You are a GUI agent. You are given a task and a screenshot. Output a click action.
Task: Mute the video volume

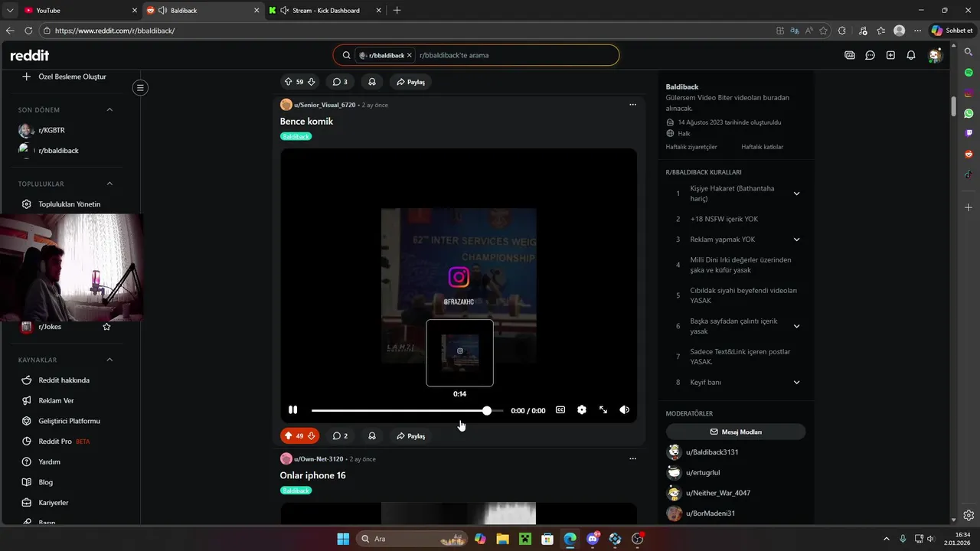click(x=625, y=410)
